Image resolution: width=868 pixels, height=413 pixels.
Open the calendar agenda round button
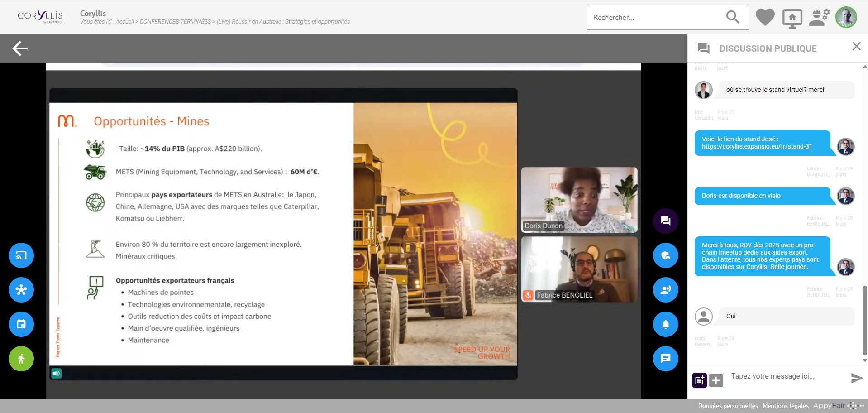click(x=21, y=324)
